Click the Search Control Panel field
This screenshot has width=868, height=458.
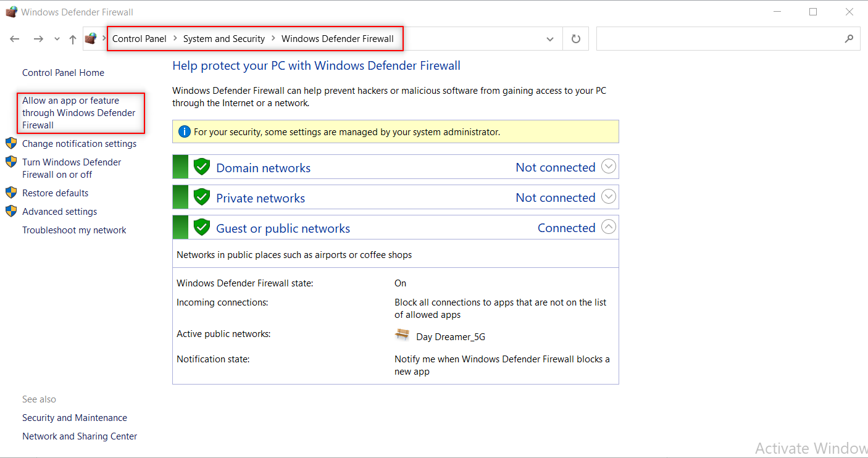[728, 38]
